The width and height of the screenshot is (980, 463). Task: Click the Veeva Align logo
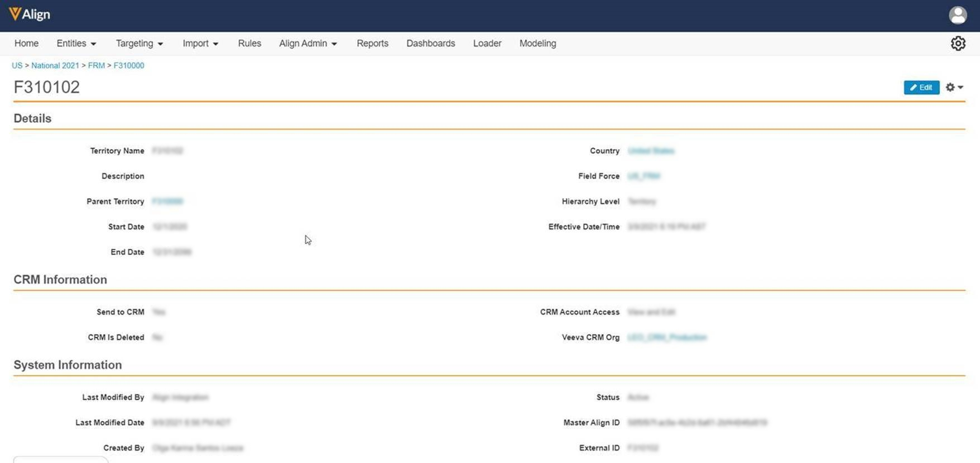30,15
